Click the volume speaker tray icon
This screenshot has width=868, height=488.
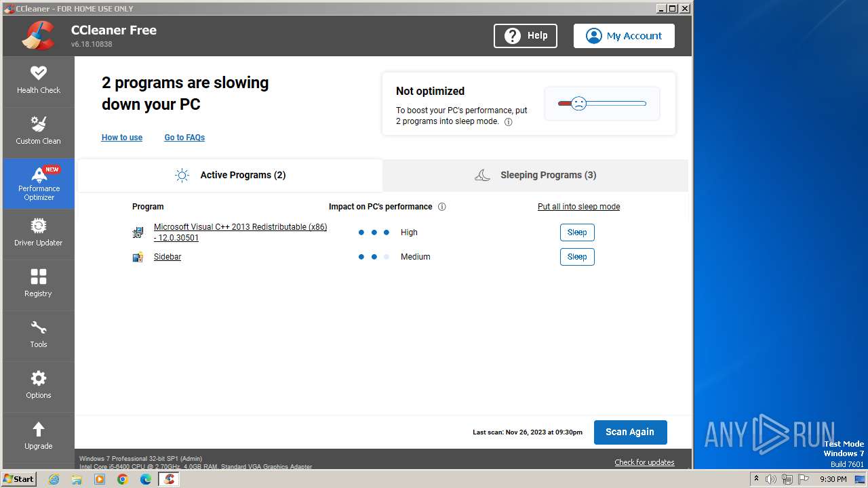[x=771, y=479]
